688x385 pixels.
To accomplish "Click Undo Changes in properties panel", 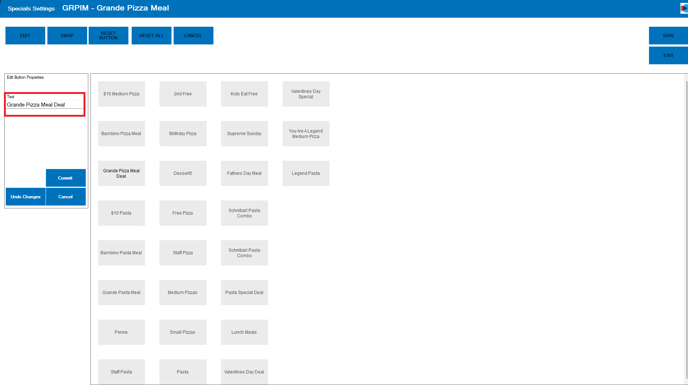I will [25, 197].
